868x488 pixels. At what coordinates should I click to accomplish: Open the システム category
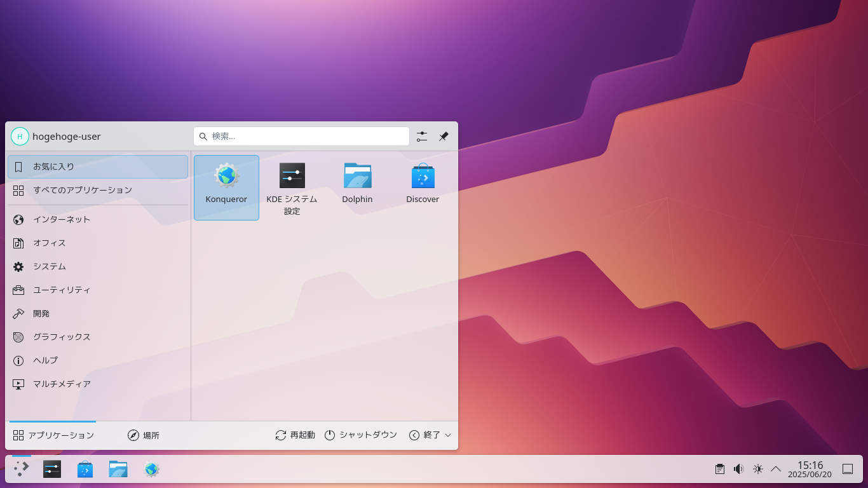pyautogui.click(x=98, y=267)
